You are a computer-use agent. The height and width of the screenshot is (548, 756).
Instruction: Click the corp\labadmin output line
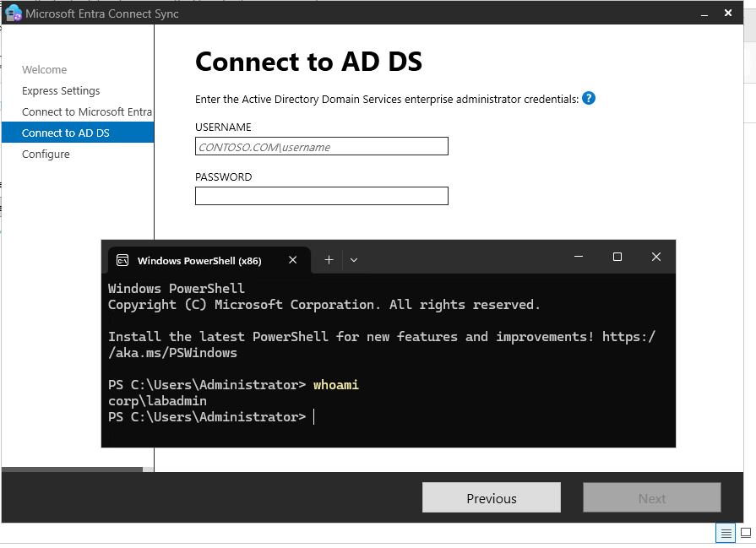coord(157,401)
